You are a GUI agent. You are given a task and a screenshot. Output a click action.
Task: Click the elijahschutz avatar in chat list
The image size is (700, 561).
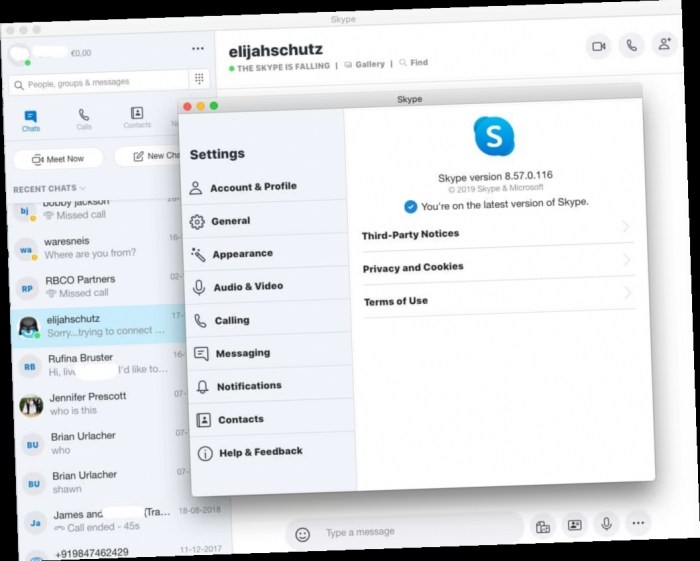click(x=29, y=328)
